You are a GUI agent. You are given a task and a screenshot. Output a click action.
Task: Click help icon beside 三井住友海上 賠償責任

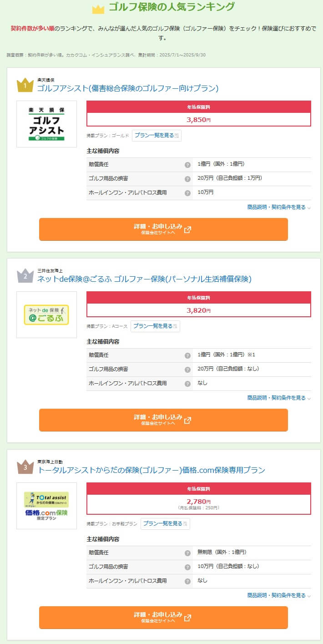[x=187, y=355]
